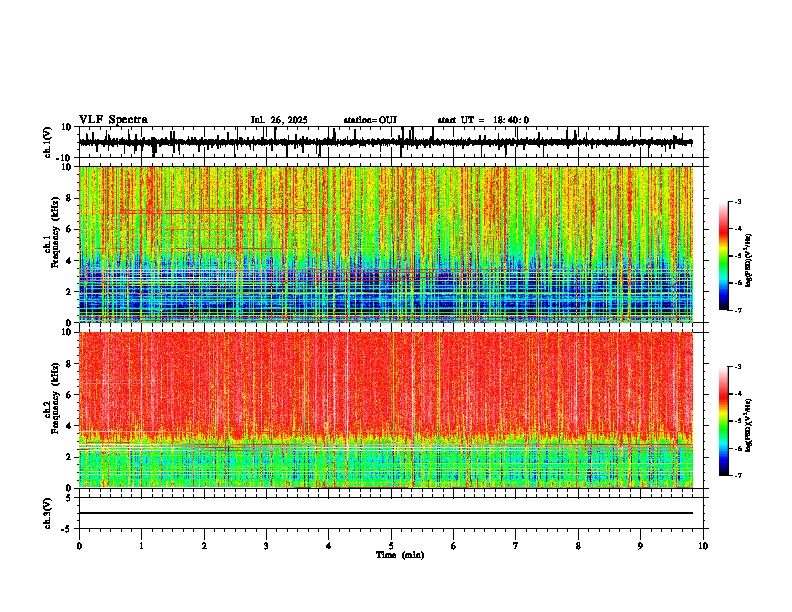Click the "6" tick on the time axis
The image size is (792, 612).
[x=454, y=546]
